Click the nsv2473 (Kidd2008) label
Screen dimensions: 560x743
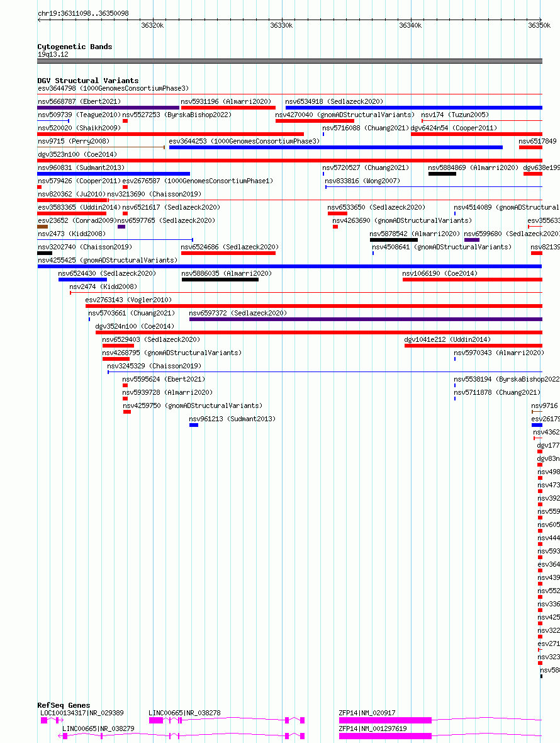(x=72, y=234)
